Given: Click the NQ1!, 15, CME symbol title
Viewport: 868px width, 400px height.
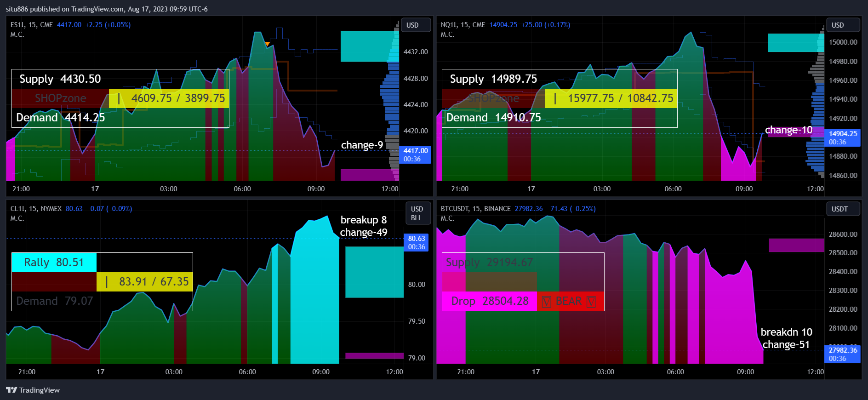Looking at the screenshot, I should [x=463, y=25].
